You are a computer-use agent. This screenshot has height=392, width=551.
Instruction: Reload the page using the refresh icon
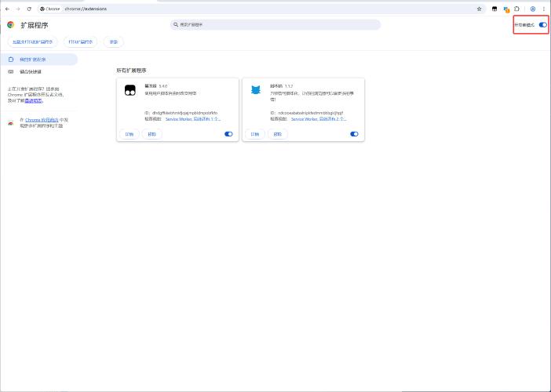pyautogui.click(x=29, y=9)
